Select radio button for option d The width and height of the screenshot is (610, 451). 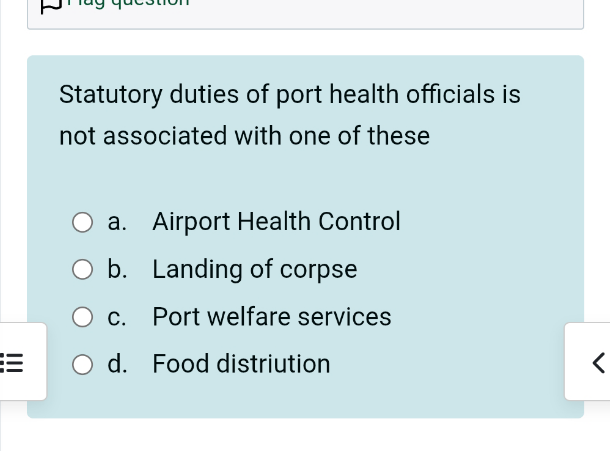coord(83,364)
